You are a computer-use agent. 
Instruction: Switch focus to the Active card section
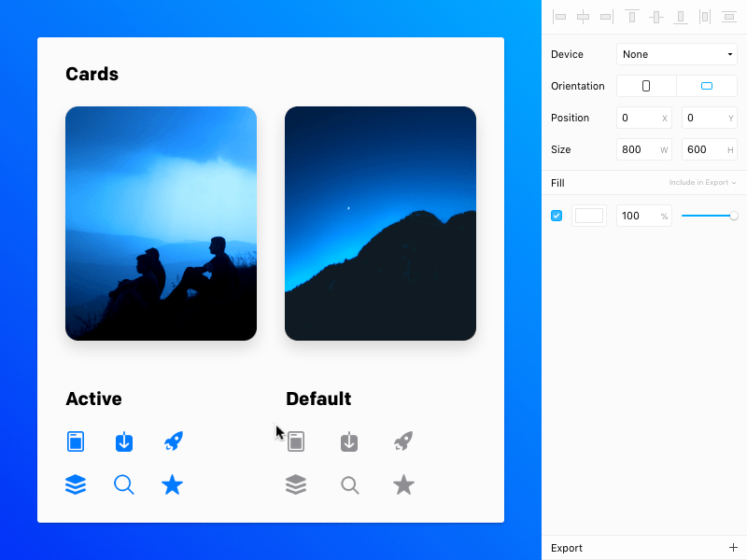[x=93, y=399]
